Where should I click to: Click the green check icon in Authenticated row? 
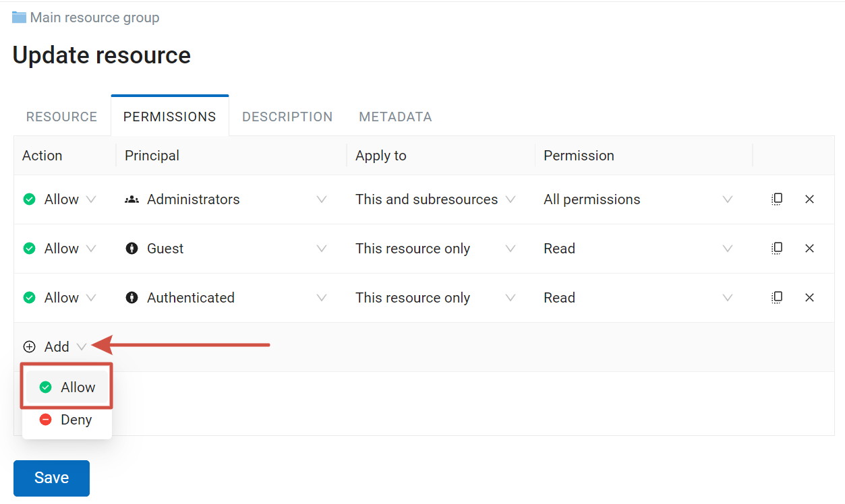click(x=30, y=298)
